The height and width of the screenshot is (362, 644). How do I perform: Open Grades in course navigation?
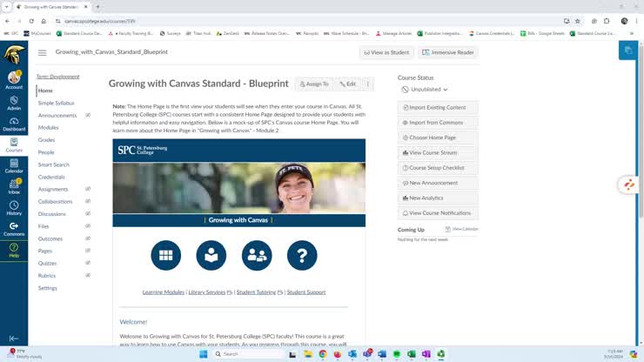pyautogui.click(x=46, y=140)
